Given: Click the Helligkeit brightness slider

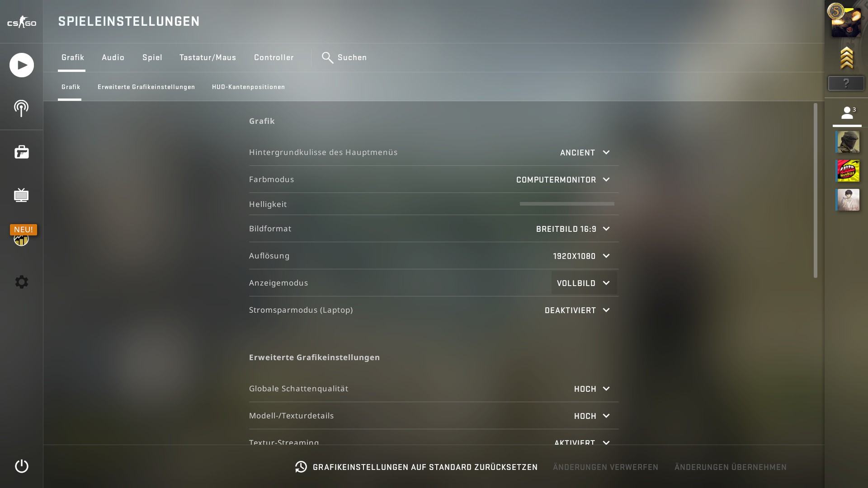Looking at the screenshot, I should click(x=567, y=204).
